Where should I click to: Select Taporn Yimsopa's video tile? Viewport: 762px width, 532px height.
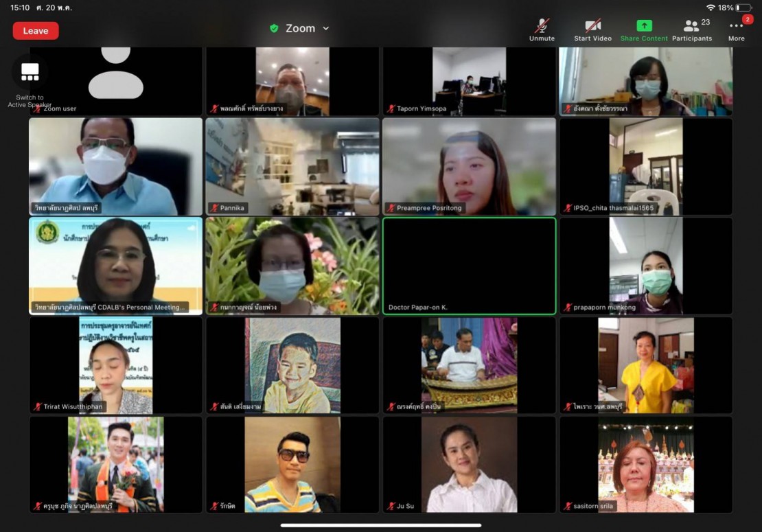coord(469,81)
